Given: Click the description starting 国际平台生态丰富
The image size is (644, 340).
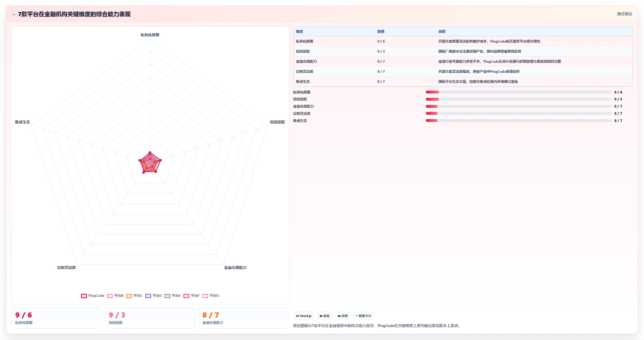Looking at the screenshot, I should click(x=478, y=82).
